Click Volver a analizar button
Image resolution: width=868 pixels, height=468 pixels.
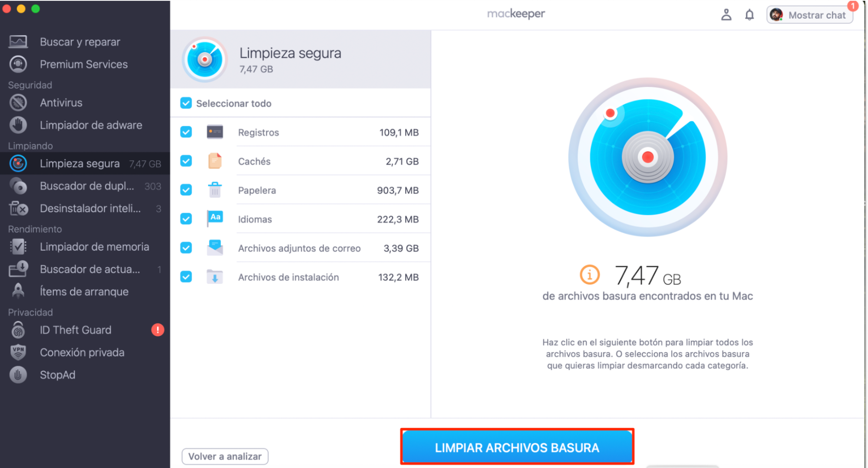[225, 456]
